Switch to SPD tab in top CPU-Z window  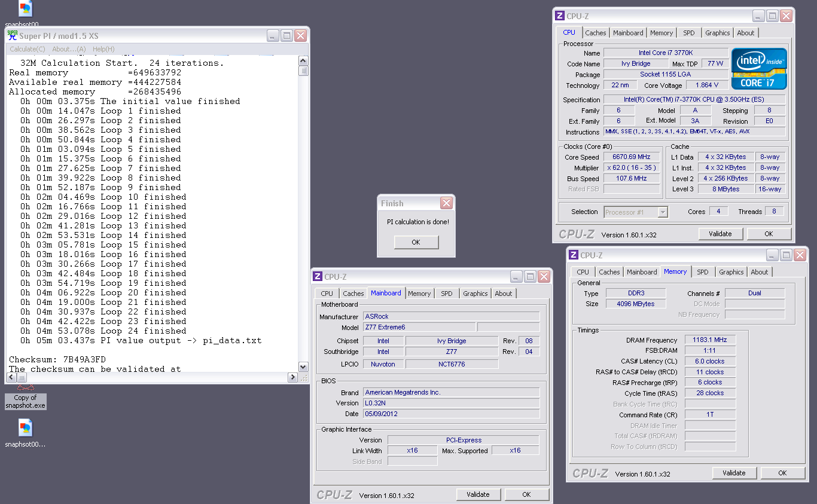(x=689, y=33)
